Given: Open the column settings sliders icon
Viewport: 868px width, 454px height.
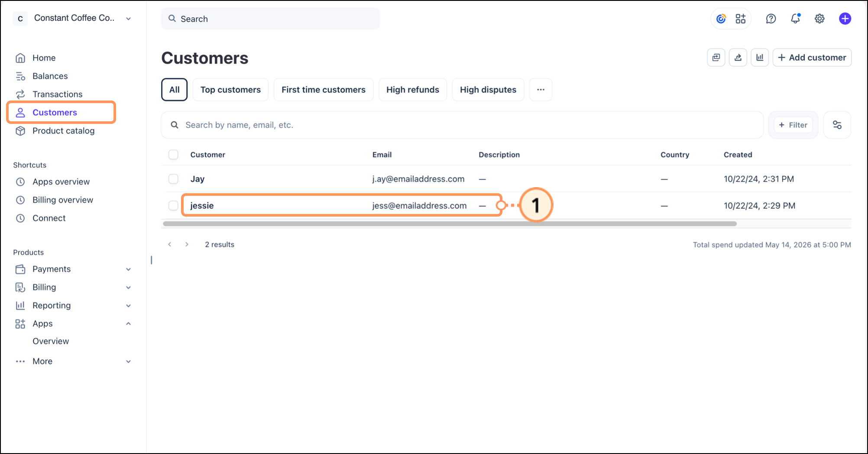Looking at the screenshot, I should [x=837, y=125].
